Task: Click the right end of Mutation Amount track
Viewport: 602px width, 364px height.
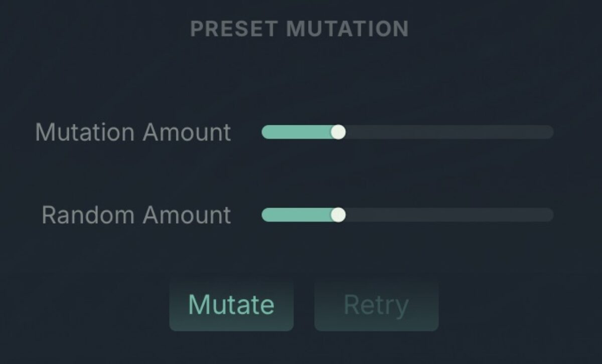Action: click(x=547, y=132)
